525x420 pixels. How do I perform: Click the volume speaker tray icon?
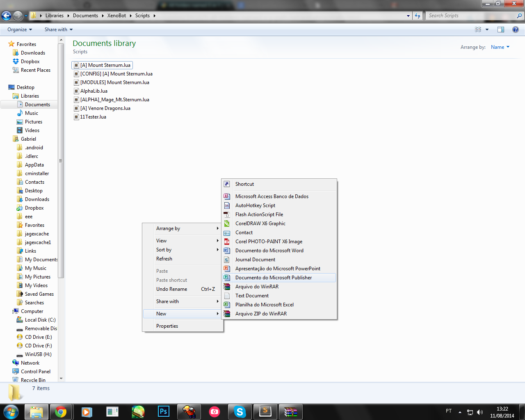480,412
